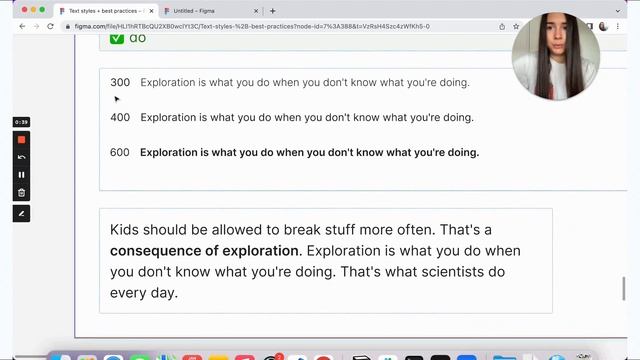View site info via lock icon
This screenshot has height=360, width=640.
(68, 27)
